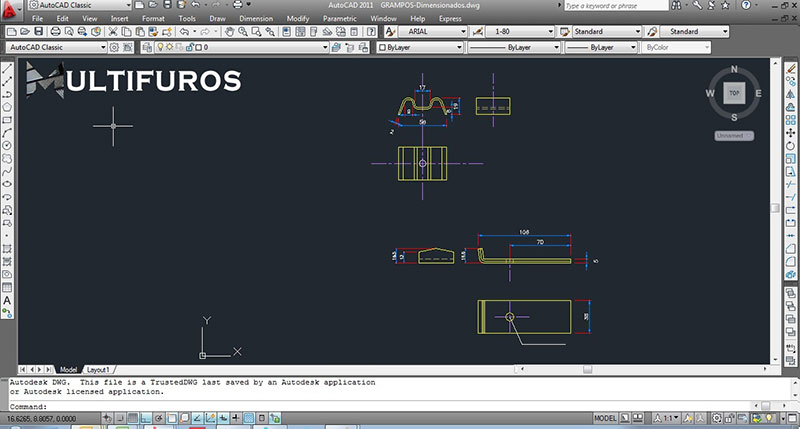Image resolution: width=800 pixels, height=429 pixels.
Task: Switch to the Layout1 tab
Action: tap(98, 369)
